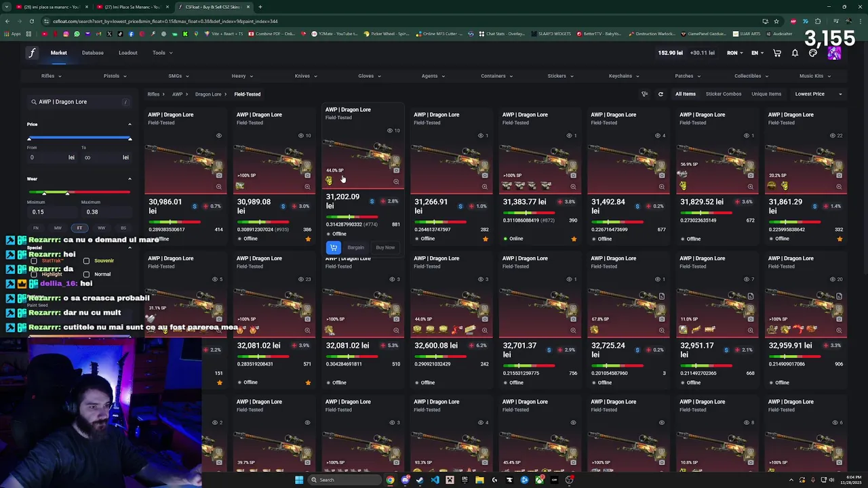Click the Steam price icon on the 31,492.84 lei card

click(x=637, y=206)
